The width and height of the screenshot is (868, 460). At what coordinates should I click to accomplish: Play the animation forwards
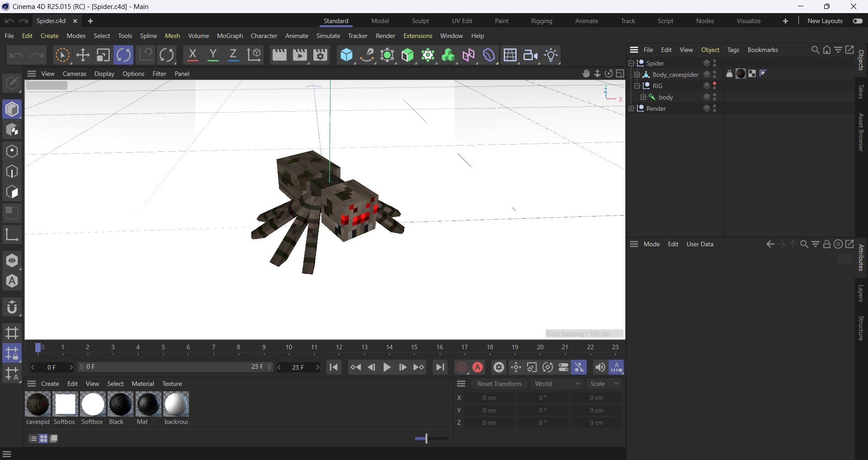(x=387, y=367)
